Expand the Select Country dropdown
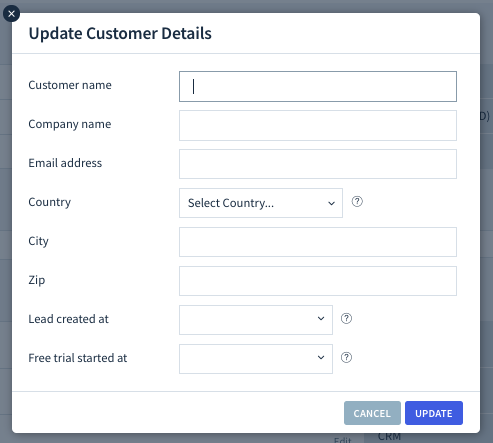The height and width of the screenshot is (443, 493). pyautogui.click(x=261, y=203)
